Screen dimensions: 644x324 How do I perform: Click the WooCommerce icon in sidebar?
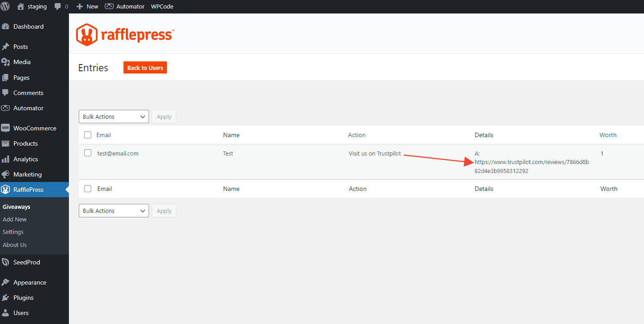(x=6, y=128)
